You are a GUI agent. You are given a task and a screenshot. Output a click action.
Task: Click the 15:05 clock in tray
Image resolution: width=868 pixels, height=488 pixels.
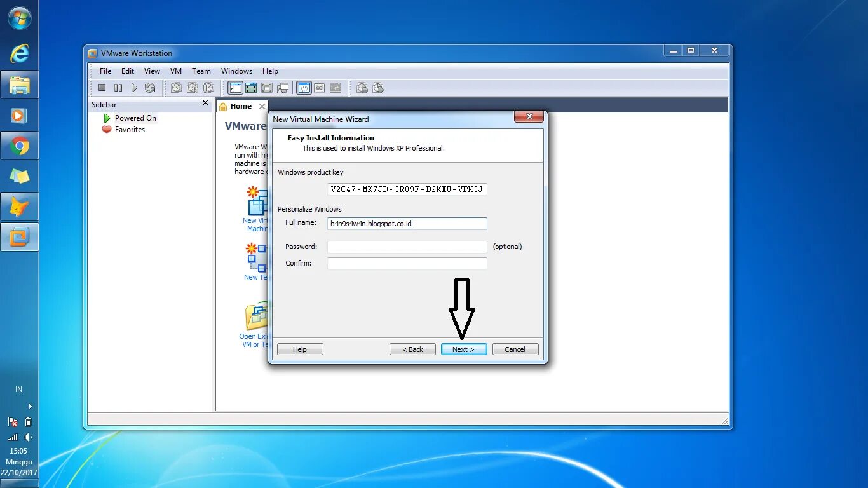pos(19,451)
